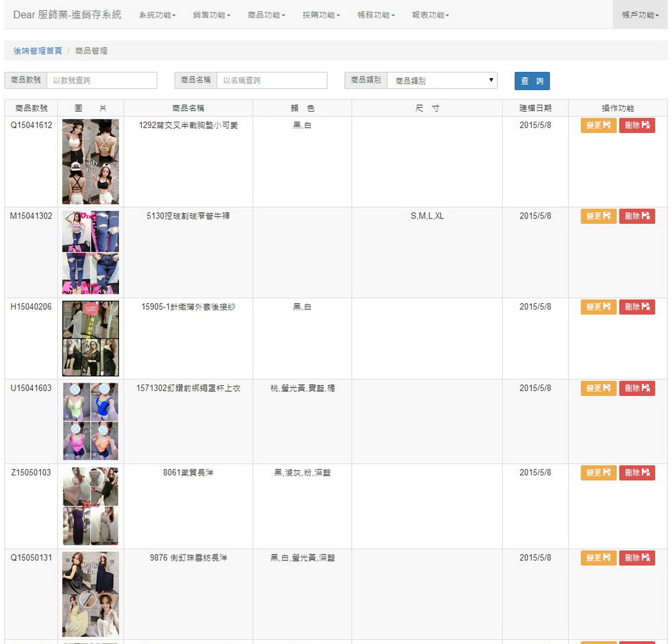Delete the 5130 ripped jeans product row
Screen dimensions: 672x644
pos(636,216)
